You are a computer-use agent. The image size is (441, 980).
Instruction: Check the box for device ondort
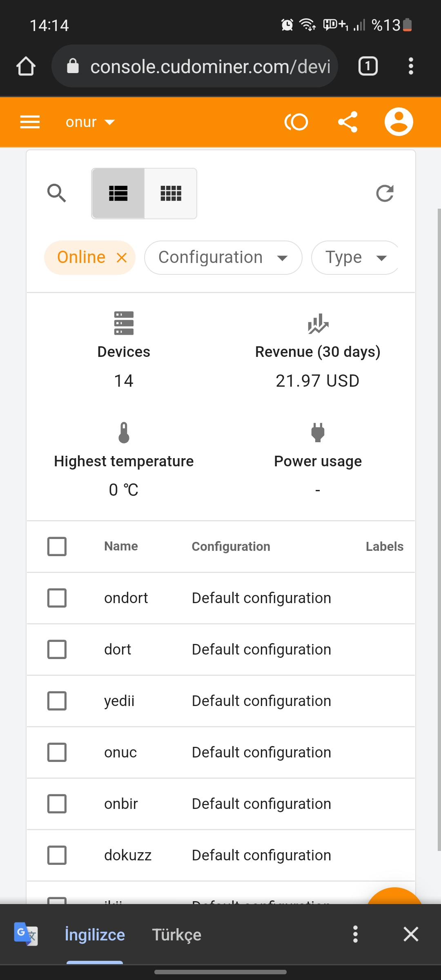pyautogui.click(x=57, y=598)
